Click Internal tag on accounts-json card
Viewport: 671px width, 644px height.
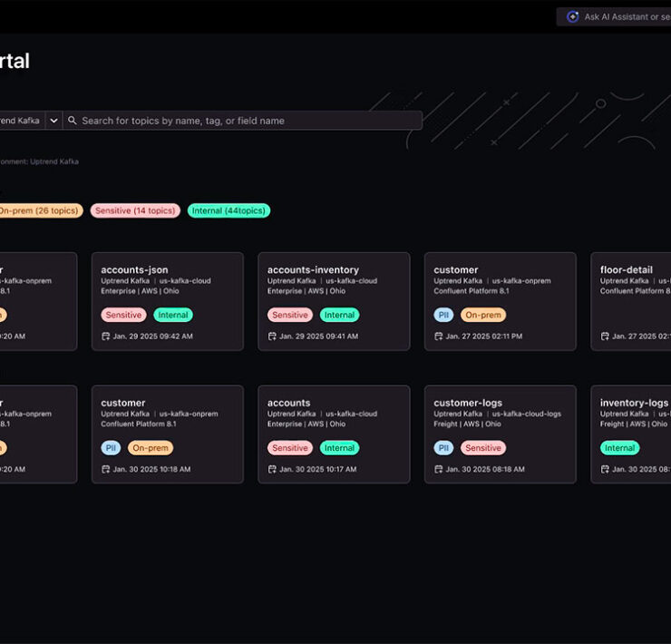pos(173,315)
